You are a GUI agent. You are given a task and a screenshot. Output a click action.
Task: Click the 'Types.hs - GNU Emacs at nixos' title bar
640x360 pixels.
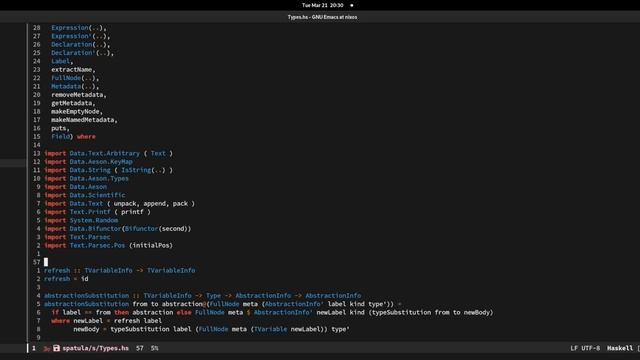click(322, 17)
